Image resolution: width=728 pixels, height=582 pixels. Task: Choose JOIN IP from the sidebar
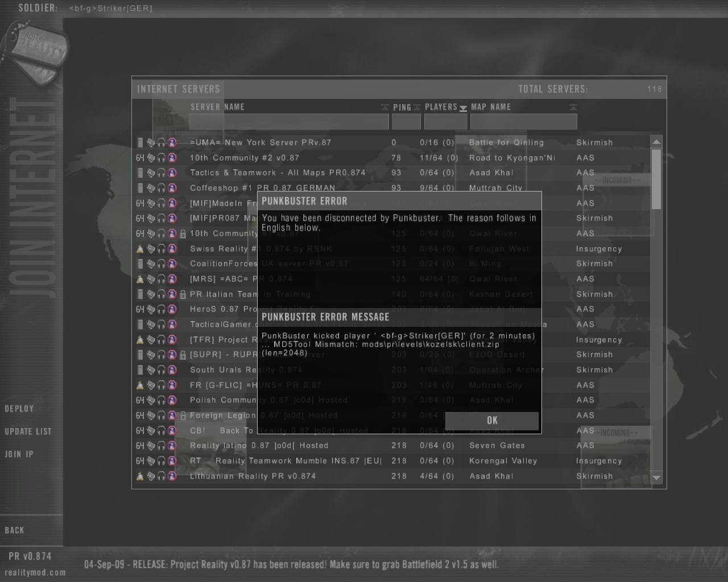pos(19,454)
